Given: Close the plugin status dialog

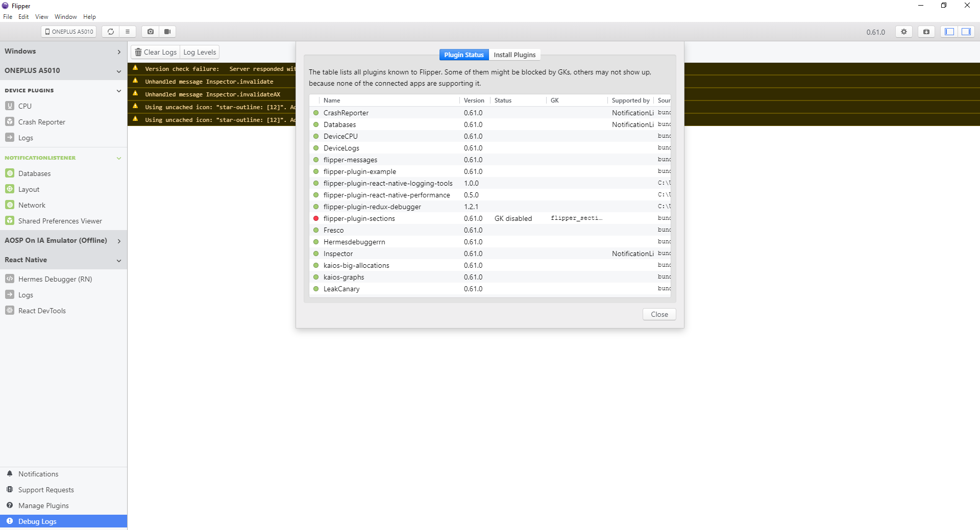Looking at the screenshot, I should tap(659, 314).
